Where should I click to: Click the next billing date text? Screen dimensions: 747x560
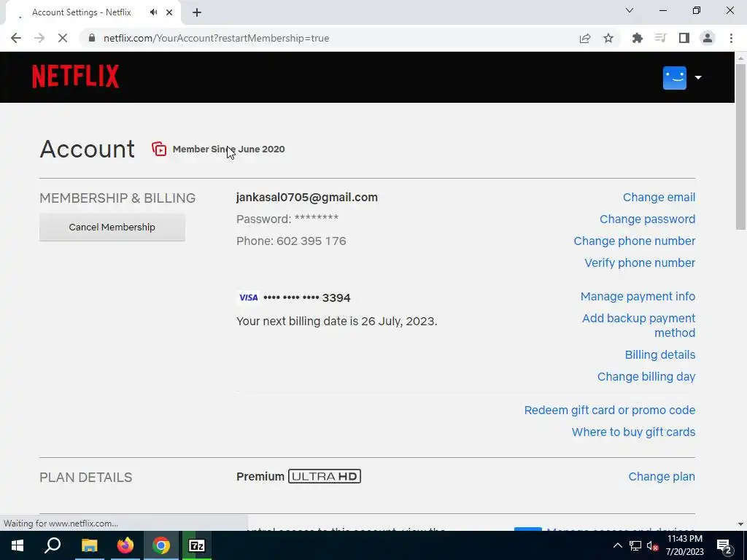click(336, 321)
